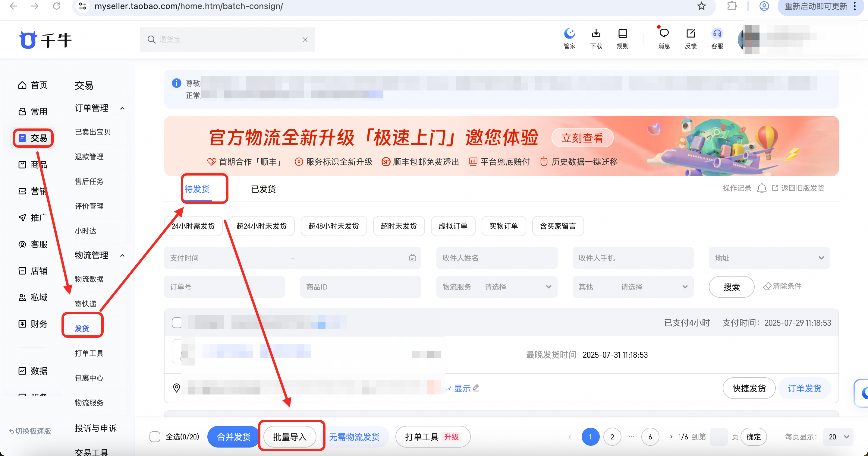This screenshot has width=868, height=456.
Task: Switch to the 待发货 tab
Action: (x=197, y=189)
